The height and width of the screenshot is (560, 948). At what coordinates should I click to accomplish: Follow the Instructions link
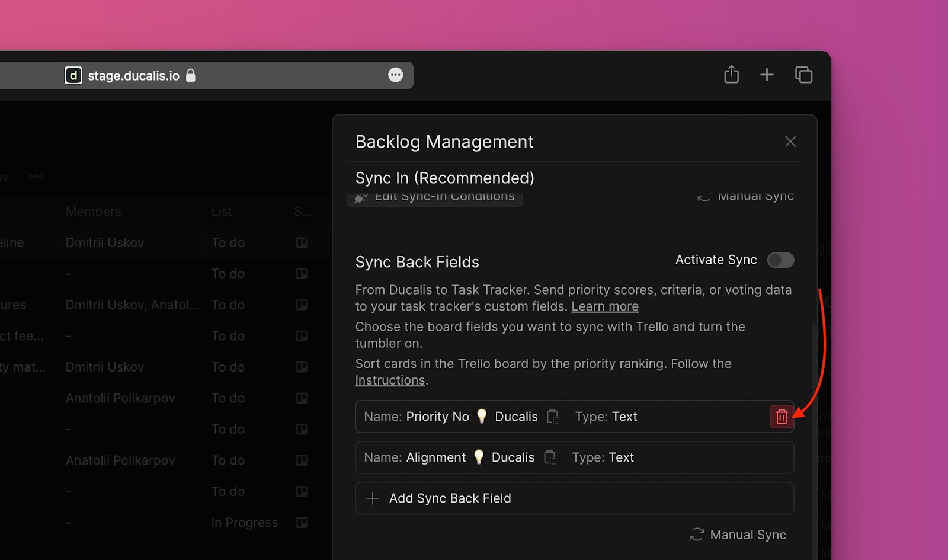pyautogui.click(x=390, y=380)
